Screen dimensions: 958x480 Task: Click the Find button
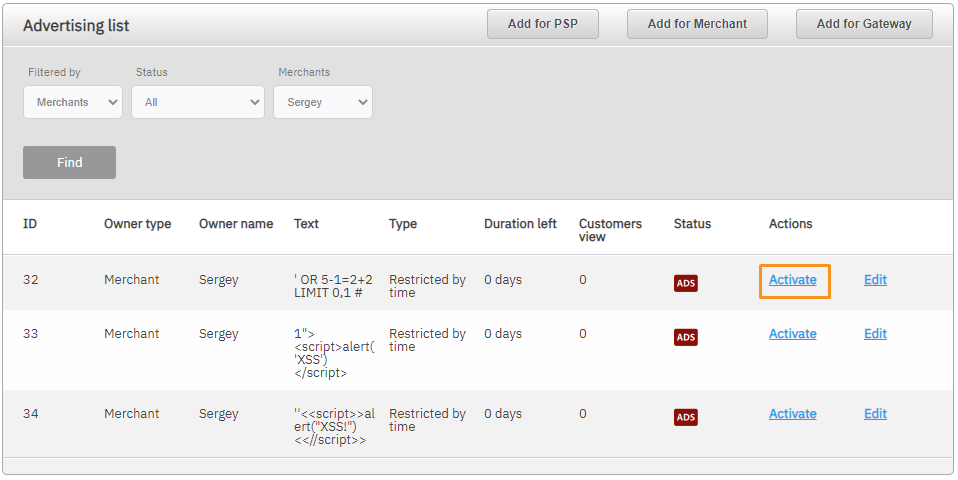(69, 162)
